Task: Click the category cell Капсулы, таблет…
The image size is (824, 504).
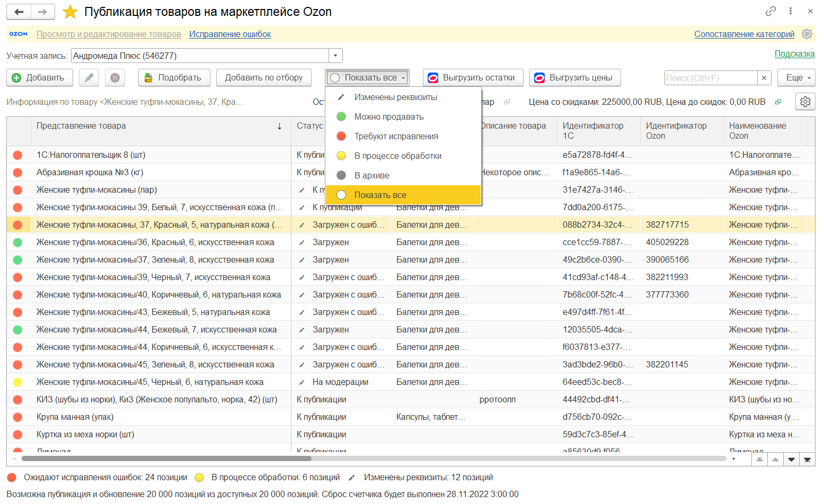Action: click(x=431, y=417)
